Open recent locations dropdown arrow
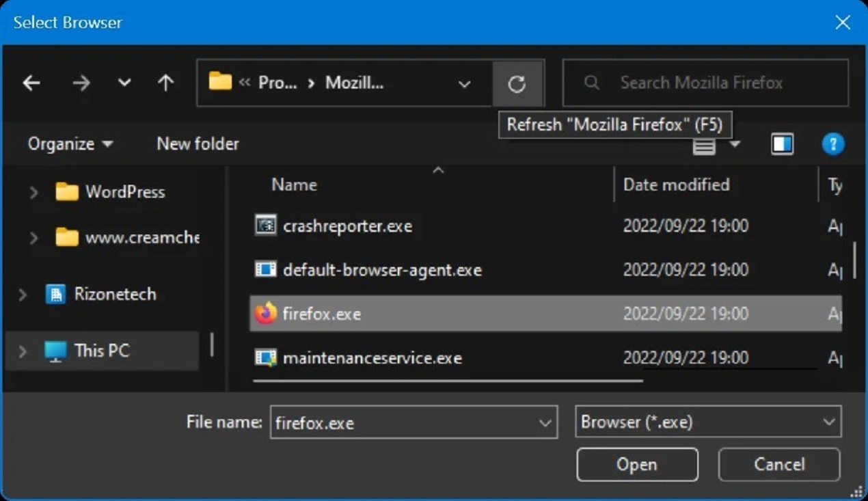The height and width of the screenshot is (501, 868). [124, 83]
